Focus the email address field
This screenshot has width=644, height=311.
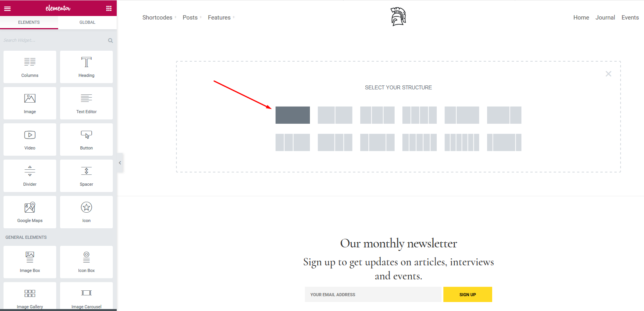coord(373,295)
